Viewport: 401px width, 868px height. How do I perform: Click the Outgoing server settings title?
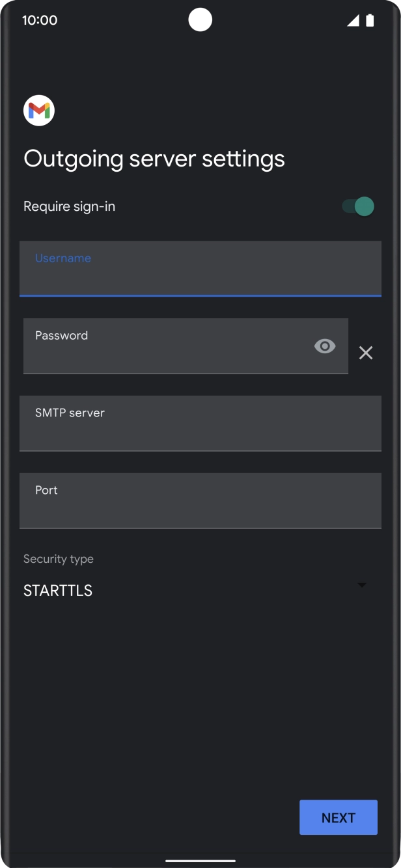(154, 158)
